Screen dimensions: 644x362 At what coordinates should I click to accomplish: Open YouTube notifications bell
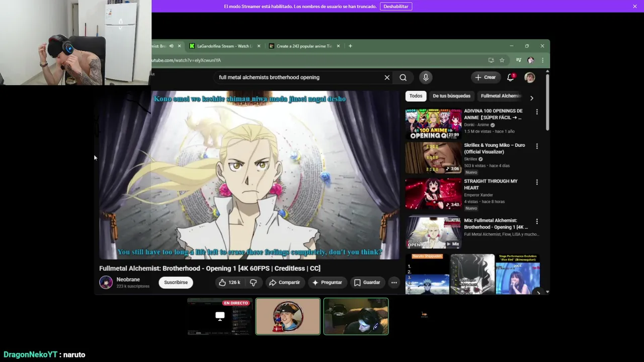tap(511, 77)
